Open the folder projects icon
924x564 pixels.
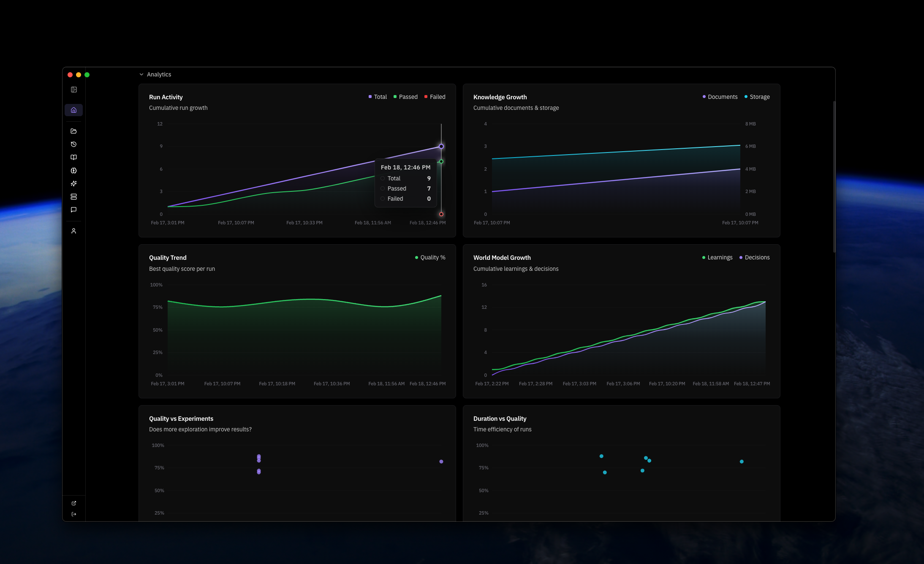click(x=74, y=131)
